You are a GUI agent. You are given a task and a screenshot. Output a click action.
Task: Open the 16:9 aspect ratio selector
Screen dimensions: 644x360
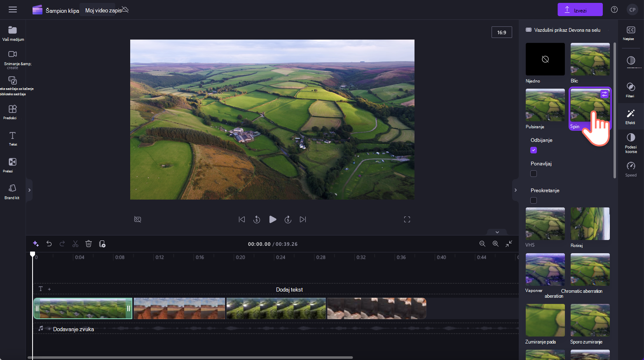(x=501, y=32)
